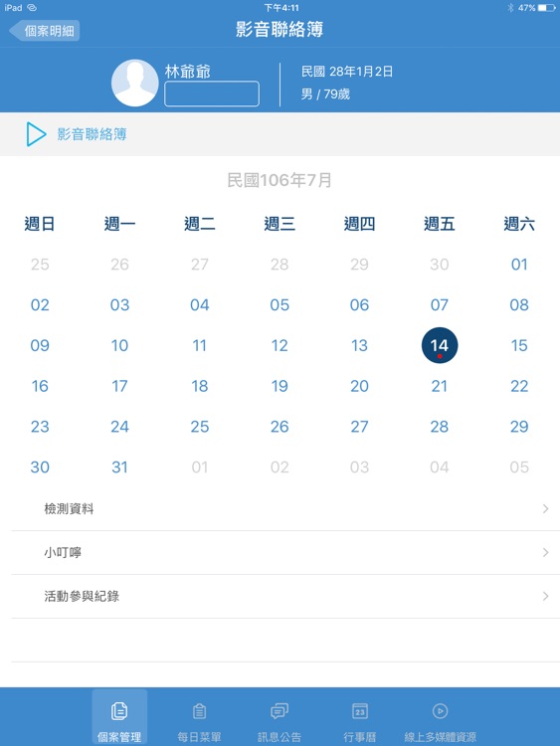Screen dimensions: 560x746
Task: Tap the 每日菜單 clipboard icon
Action: pyautogui.click(x=199, y=711)
